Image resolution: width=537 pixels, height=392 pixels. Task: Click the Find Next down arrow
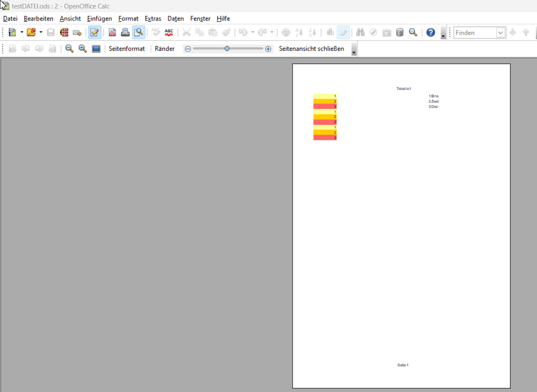513,33
